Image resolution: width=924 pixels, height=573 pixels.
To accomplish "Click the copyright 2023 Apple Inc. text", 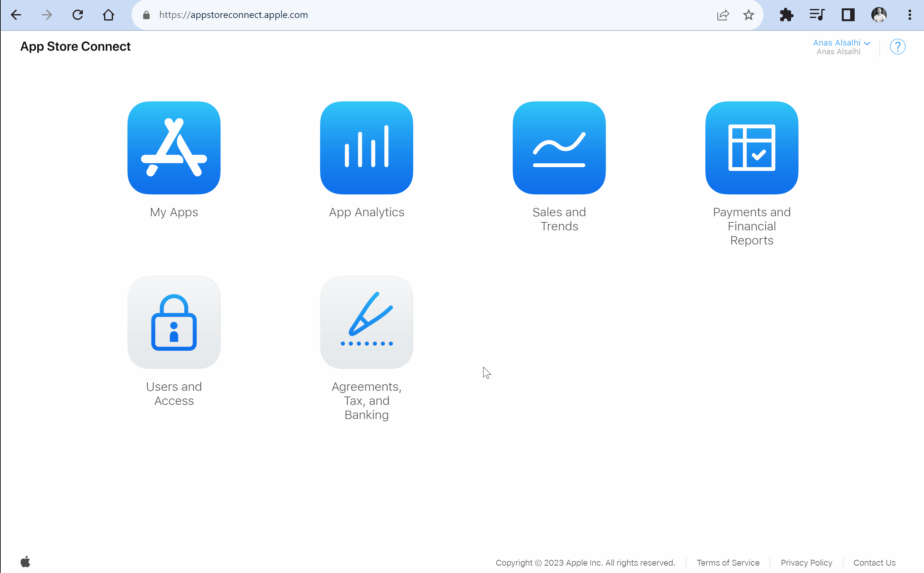I will [585, 563].
